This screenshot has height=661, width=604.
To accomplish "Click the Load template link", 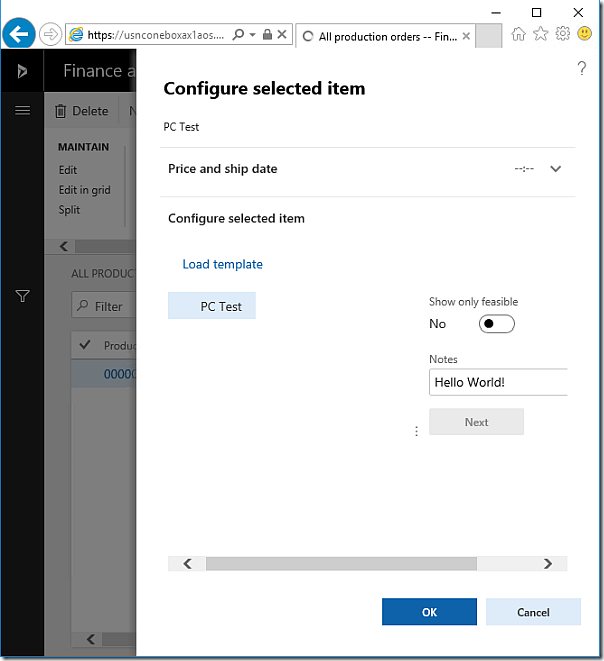I will click(222, 264).
